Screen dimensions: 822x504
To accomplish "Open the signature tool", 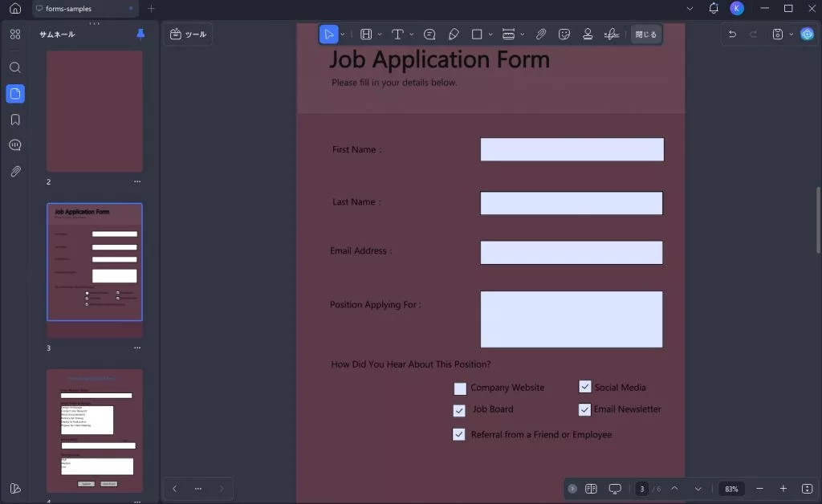I will coord(611,35).
